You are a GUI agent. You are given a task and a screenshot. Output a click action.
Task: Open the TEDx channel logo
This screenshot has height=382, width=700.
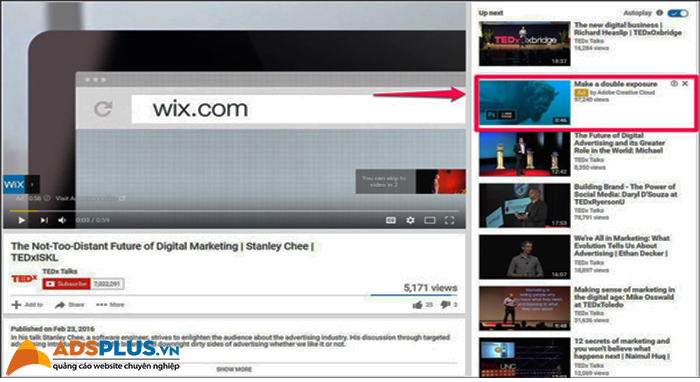coord(24,279)
